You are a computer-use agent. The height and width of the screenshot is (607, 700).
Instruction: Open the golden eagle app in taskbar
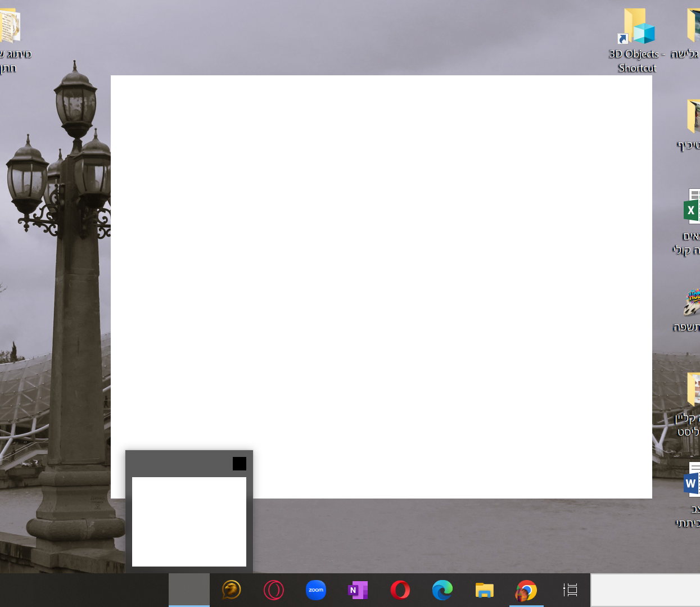[231, 590]
